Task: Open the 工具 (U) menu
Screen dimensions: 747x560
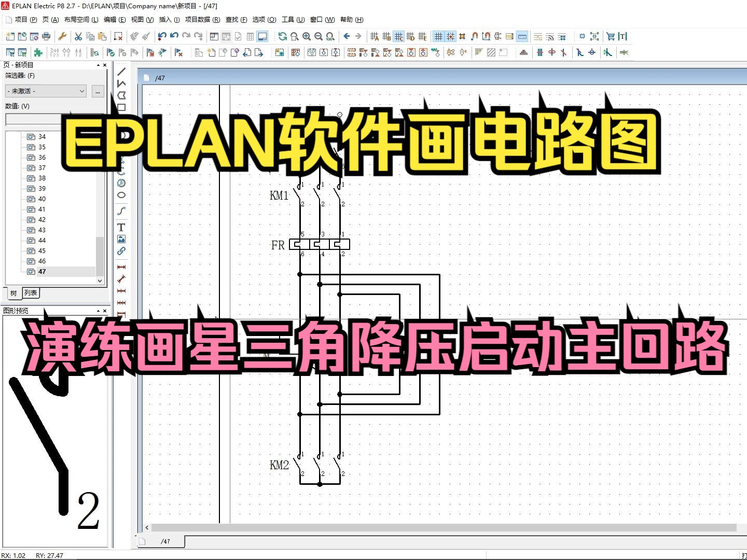Action: pos(293,20)
